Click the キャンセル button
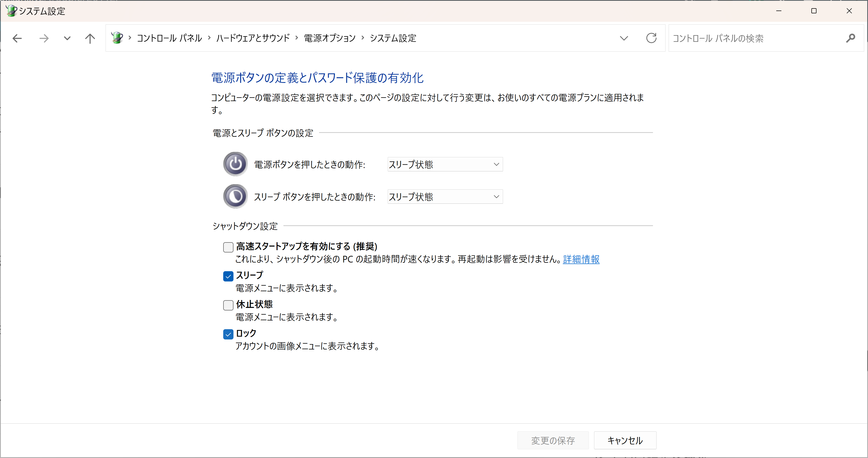 tap(625, 441)
